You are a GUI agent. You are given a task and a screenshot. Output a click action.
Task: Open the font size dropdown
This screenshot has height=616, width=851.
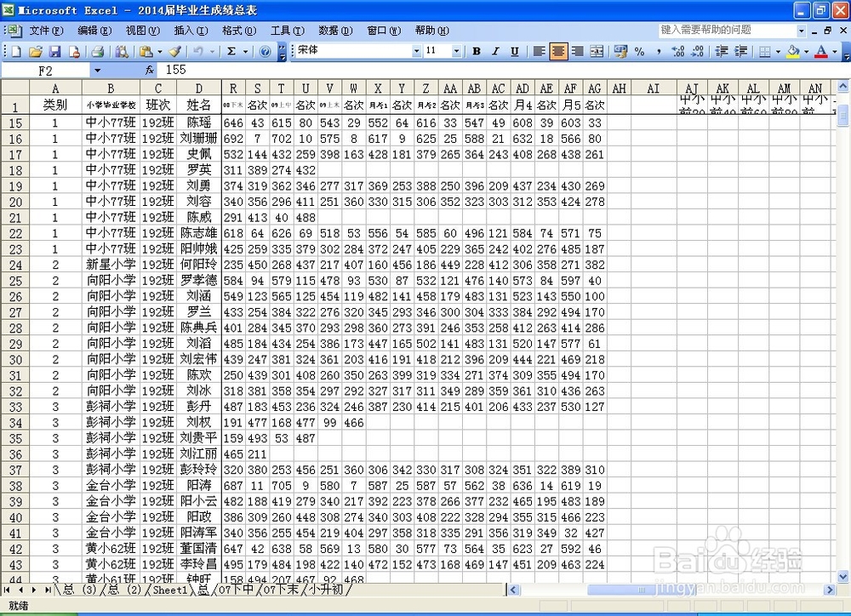(458, 51)
